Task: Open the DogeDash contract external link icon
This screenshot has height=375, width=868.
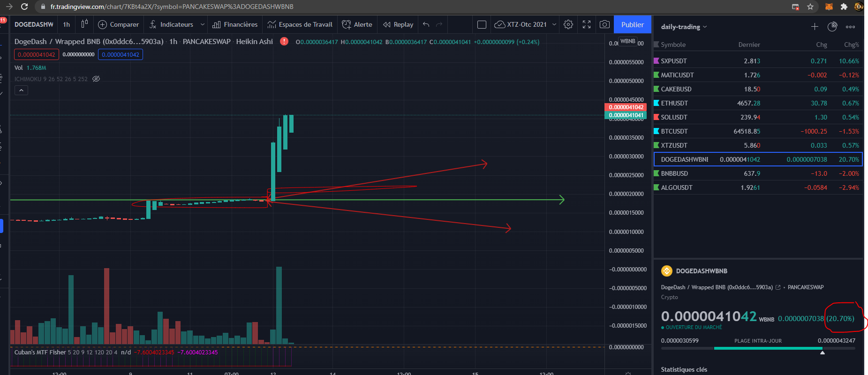Action: 778,287
